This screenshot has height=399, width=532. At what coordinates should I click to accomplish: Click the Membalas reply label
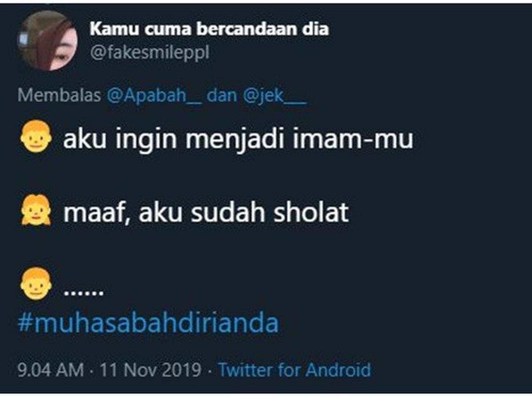(x=59, y=96)
